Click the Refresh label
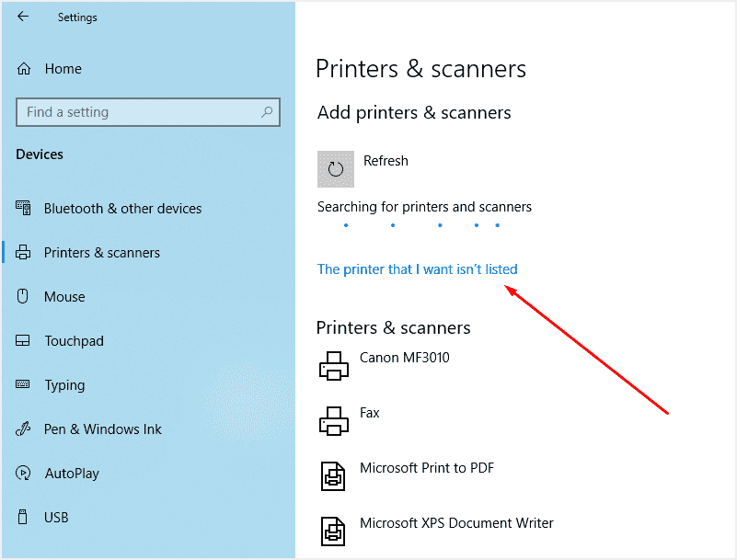Image resolution: width=737 pixels, height=560 pixels. [x=386, y=161]
